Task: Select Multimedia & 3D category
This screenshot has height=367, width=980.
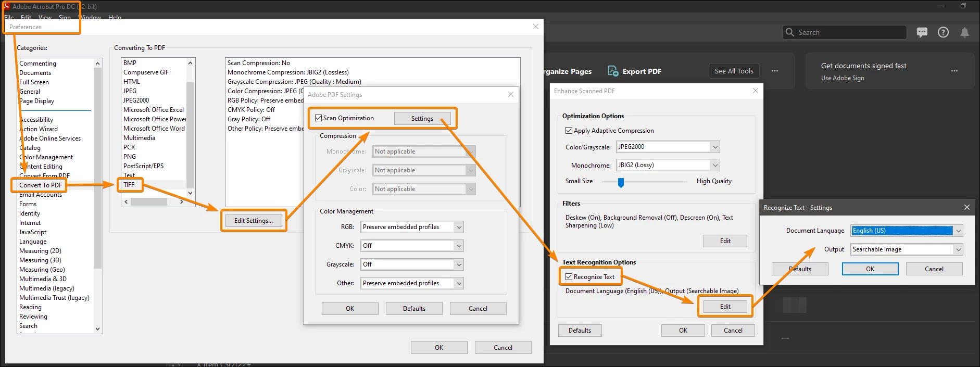Action: [43, 279]
